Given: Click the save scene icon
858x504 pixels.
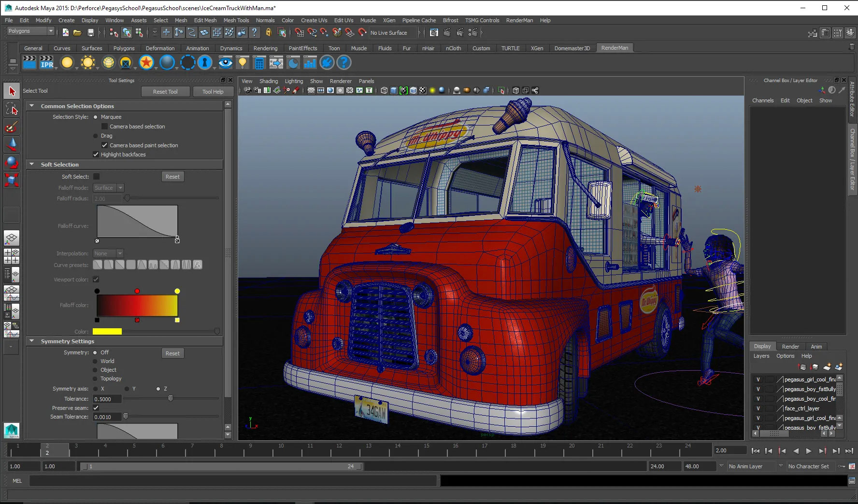Looking at the screenshot, I should click(90, 33).
